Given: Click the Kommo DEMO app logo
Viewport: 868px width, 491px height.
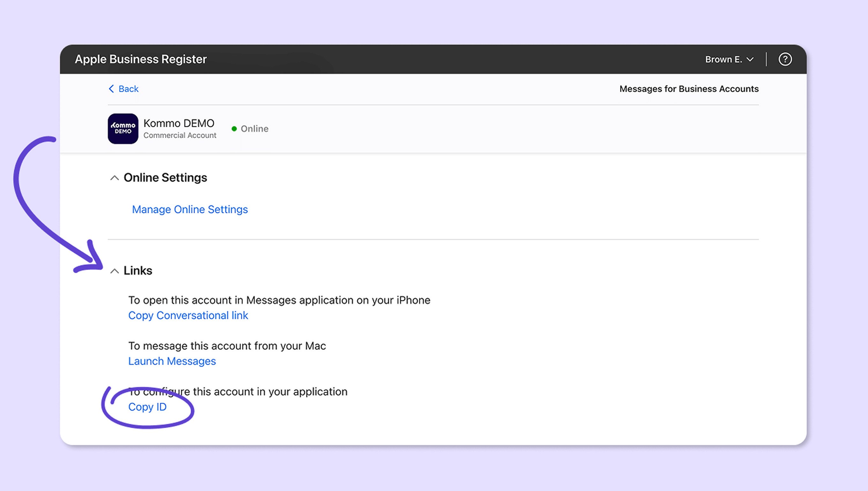Looking at the screenshot, I should (123, 128).
